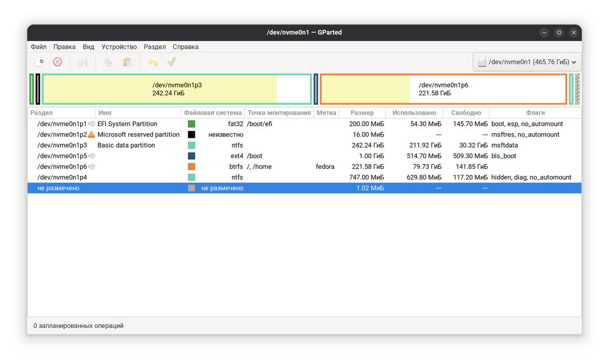Viewport: 609px width, 364px height.
Task: Click the Resize/Move toolbar icon
Action: pyautogui.click(x=83, y=62)
